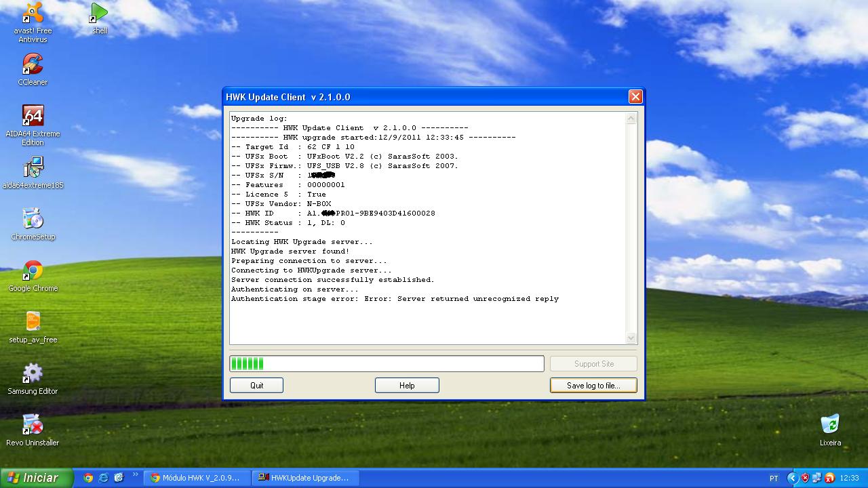The image size is (868, 488).
Task: Click the disabled Support Site button
Action: point(593,364)
